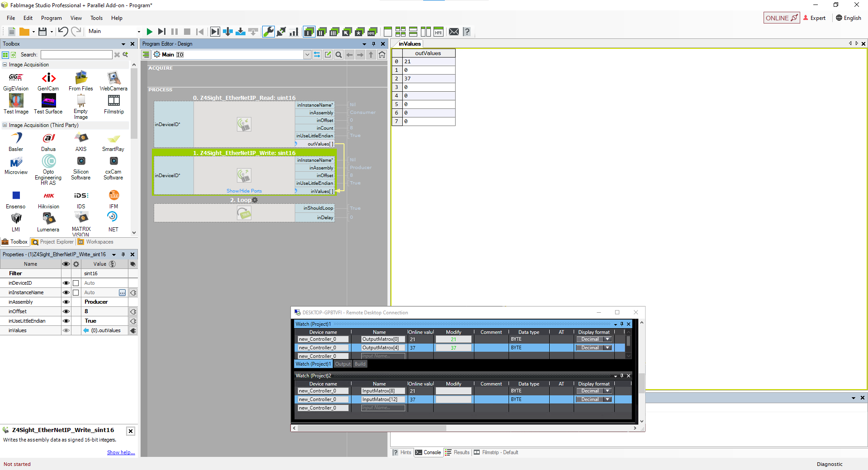Toggle visibility eye for inOffset

(66, 312)
